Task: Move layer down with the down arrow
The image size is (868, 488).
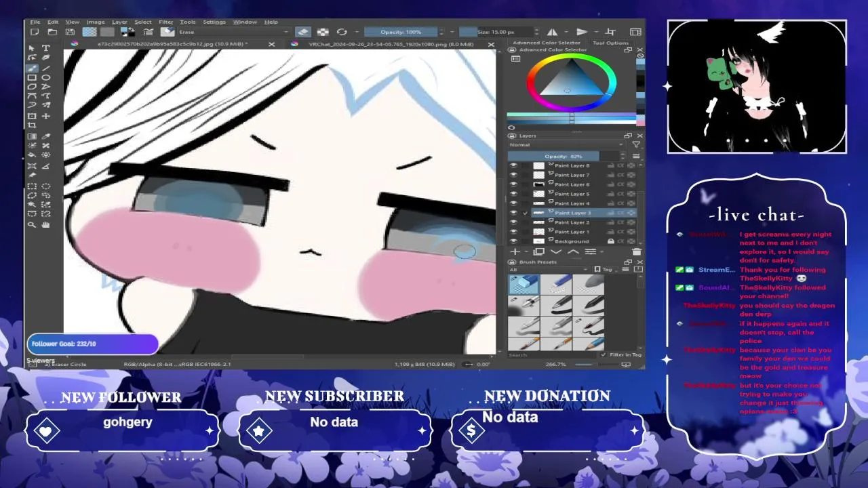Action: coord(555,251)
